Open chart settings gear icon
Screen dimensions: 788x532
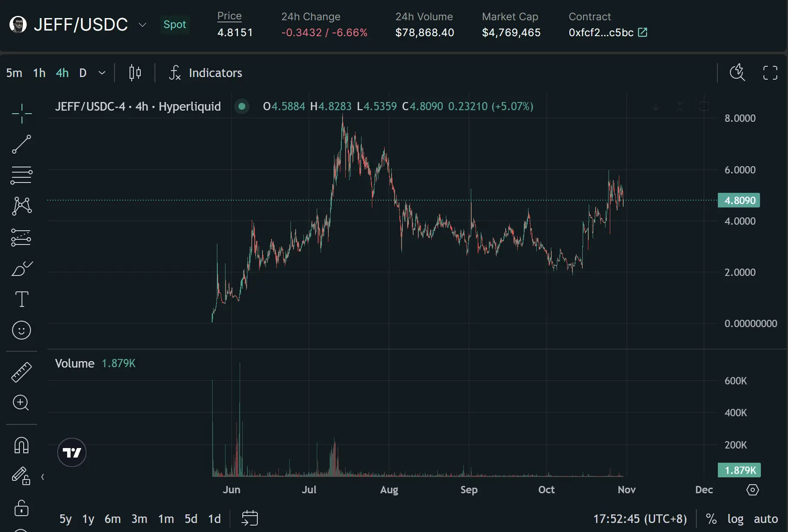(752, 490)
